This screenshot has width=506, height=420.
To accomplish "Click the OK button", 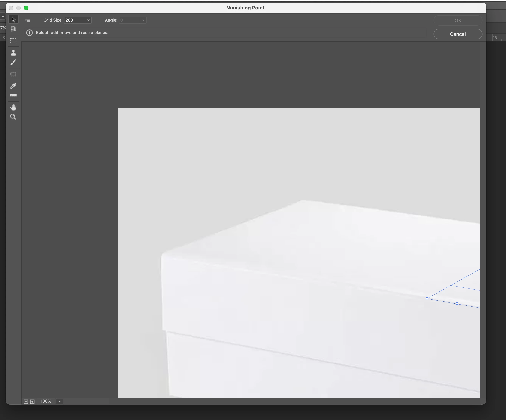I will [458, 20].
